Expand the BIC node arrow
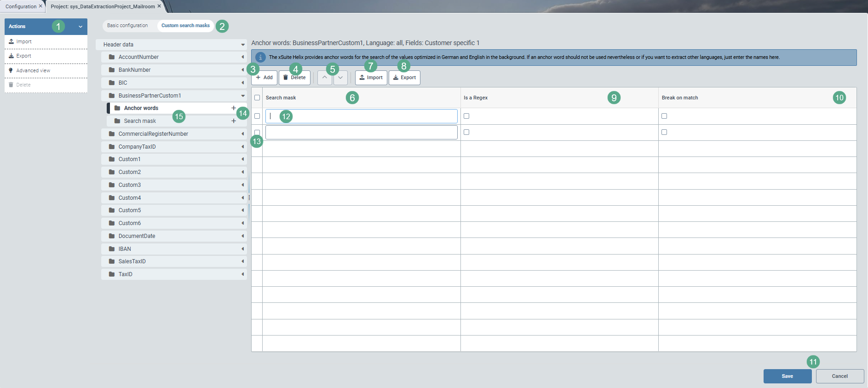Image resolution: width=868 pixels, height=388 pixels. 243,83
